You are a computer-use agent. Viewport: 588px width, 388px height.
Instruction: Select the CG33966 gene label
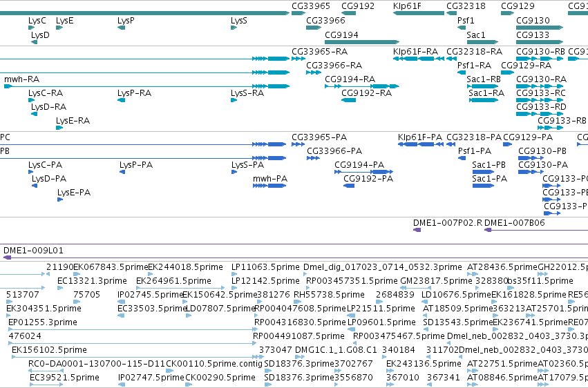pyautogui.click(x=325, y=21)
